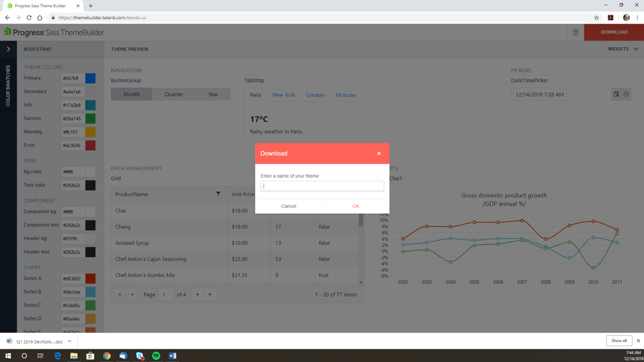Go to first grid page
This screenshot has height=362, width=644.
[120, 294]
